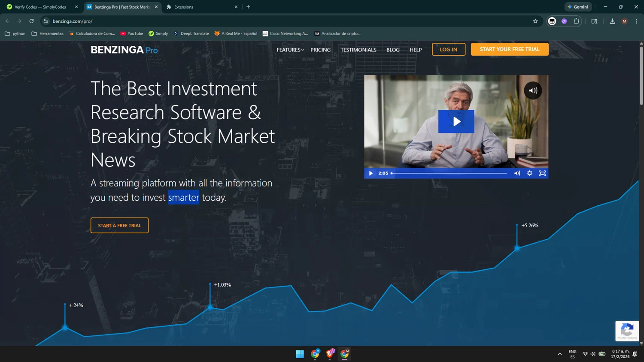Open the Brave browser taskbar icon
The image size is (644, 362).
(330, 354)
